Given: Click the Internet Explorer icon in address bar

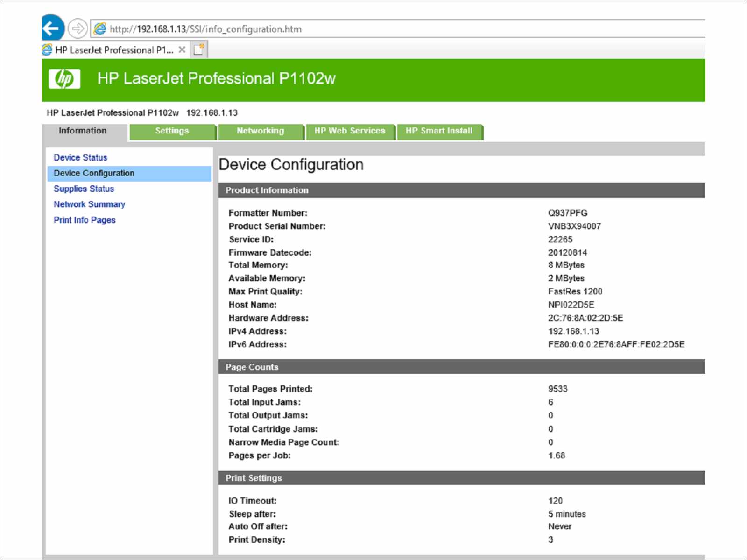Looking at the screenshot, I should pos(100,29).
